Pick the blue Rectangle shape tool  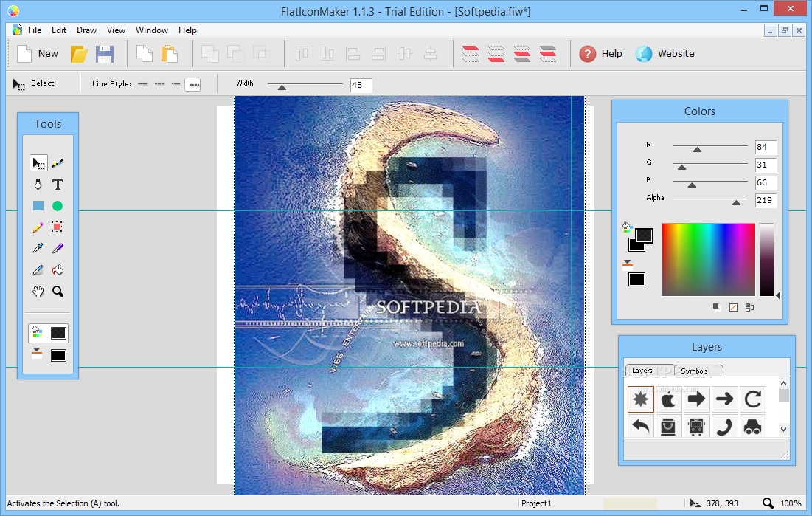pos(38,206)
